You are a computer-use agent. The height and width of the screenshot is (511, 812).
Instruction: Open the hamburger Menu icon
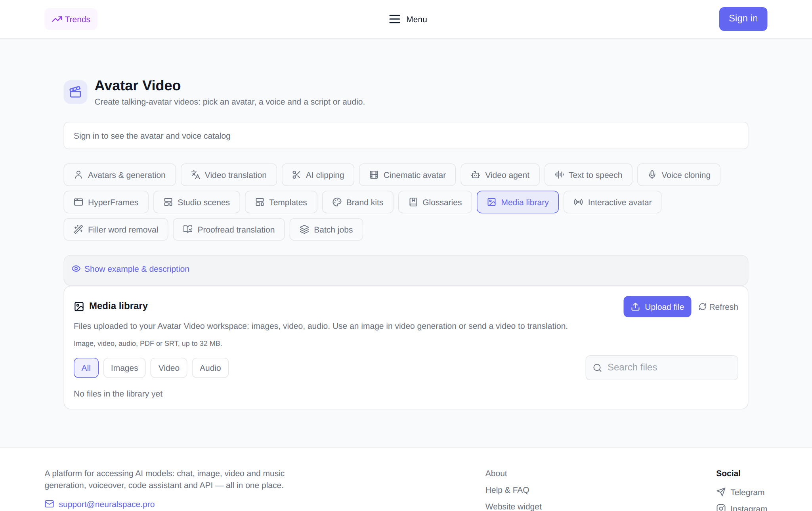(x=394, y=19)
